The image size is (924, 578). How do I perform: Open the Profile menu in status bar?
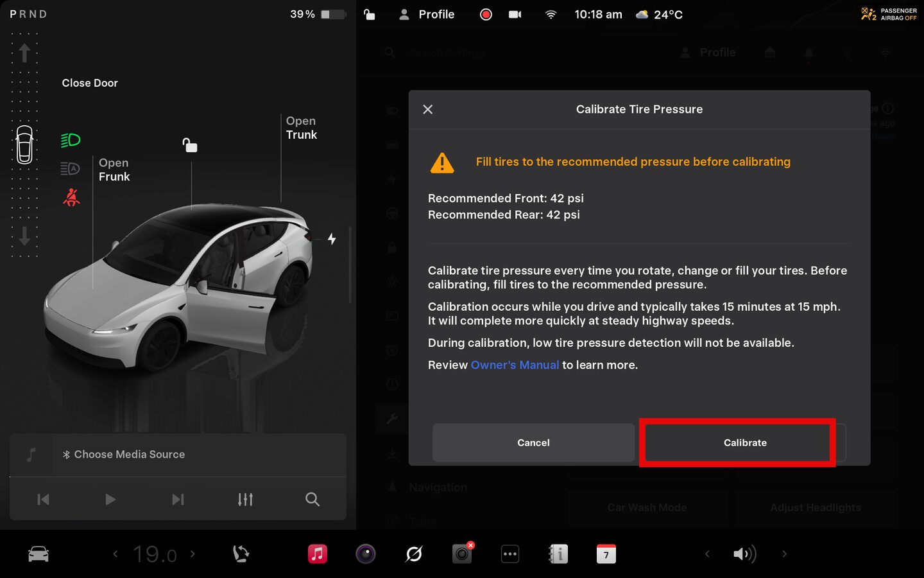[427, 14]
